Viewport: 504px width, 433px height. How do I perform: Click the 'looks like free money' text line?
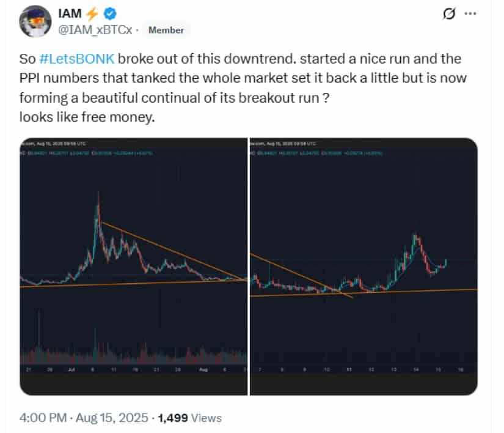point(87,117)
